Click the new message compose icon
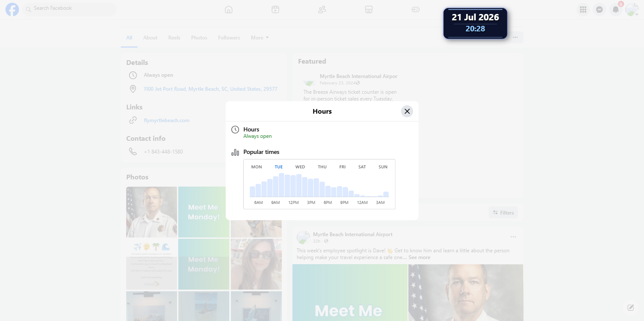The image size is (644, 321). (x=631, y=307)
